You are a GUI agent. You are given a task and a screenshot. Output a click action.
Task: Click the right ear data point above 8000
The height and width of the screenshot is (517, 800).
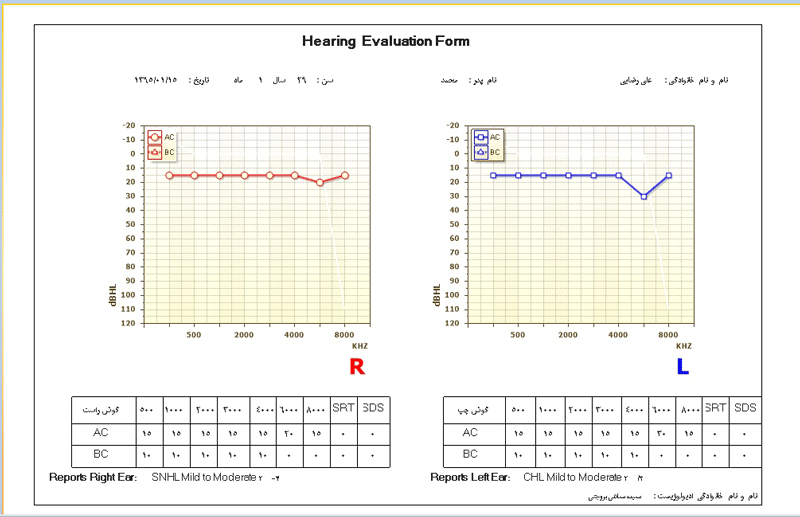point(345,176)
